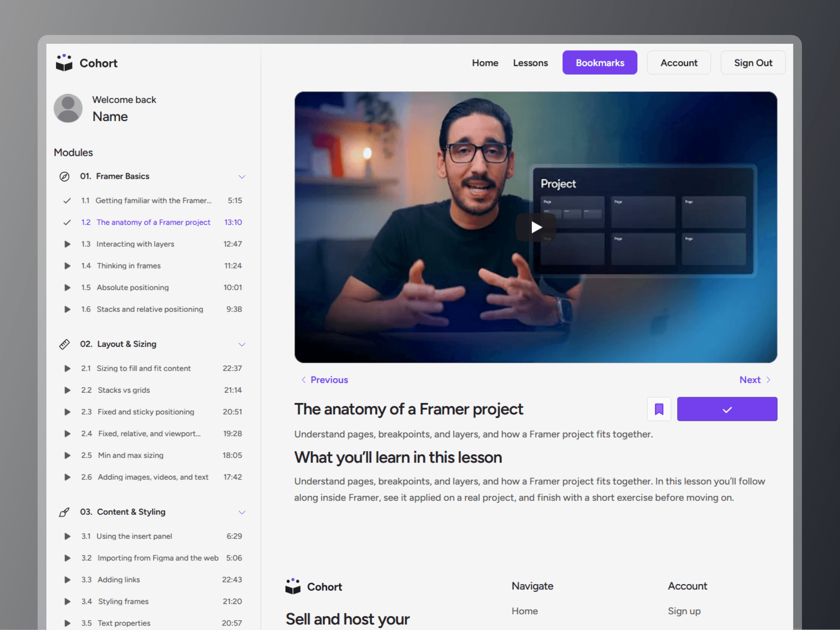840x630 pixels.
Task: Click the brush icon beside Content & Styling
Action: click(64, 512)
